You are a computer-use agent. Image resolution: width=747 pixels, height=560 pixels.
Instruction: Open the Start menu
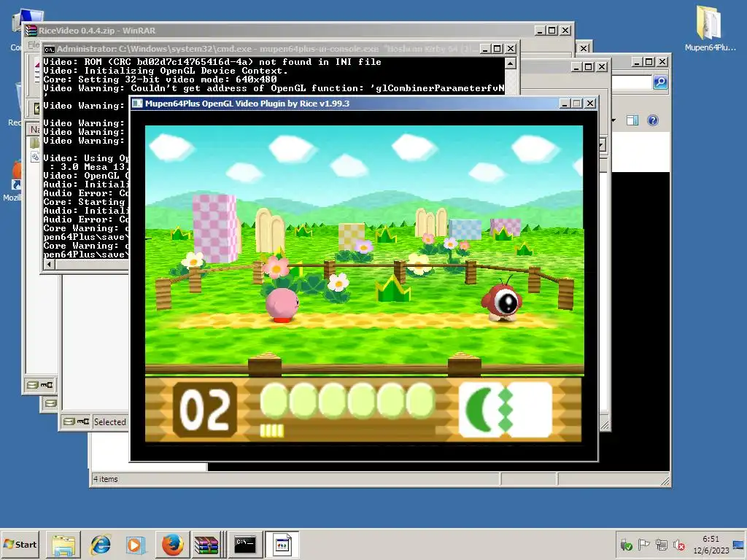coord(20,544)
